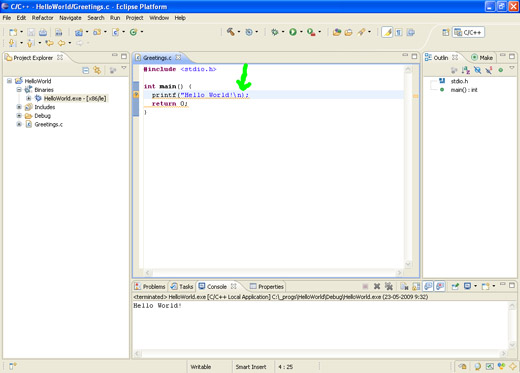The image size is (520, 373).
Task: Collapse the HelloWorld project tree node
Action: [9, 81]
